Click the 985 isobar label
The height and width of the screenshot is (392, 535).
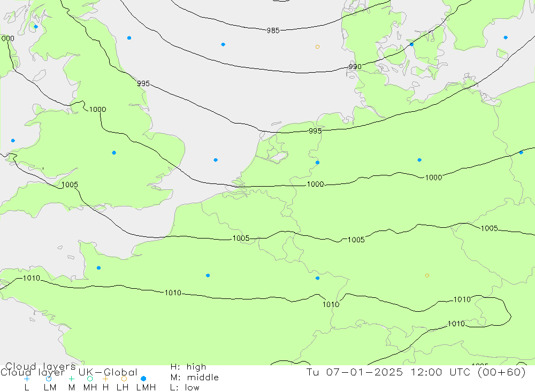[273, 30]
